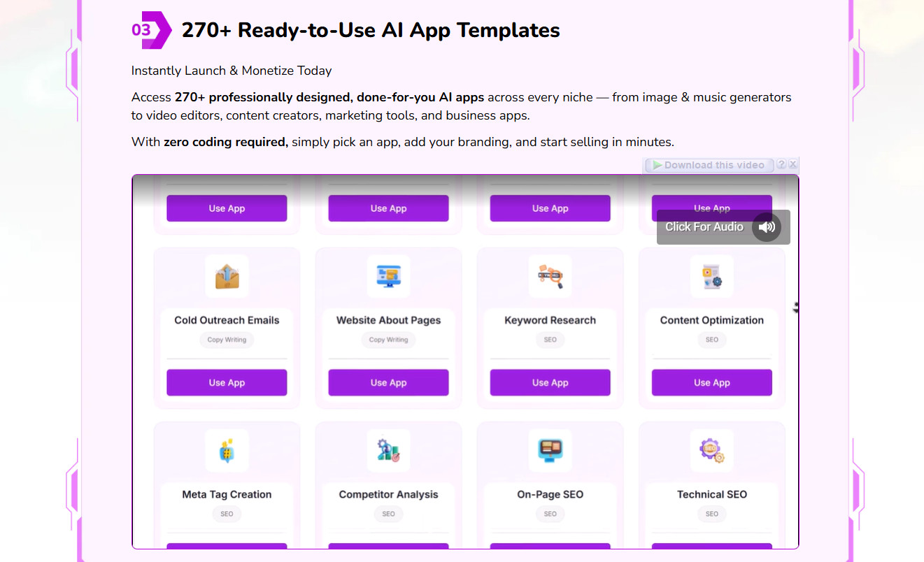Use App for Keyword Research
This screenshot has width=924, height=562.
(x=550, y=382)
